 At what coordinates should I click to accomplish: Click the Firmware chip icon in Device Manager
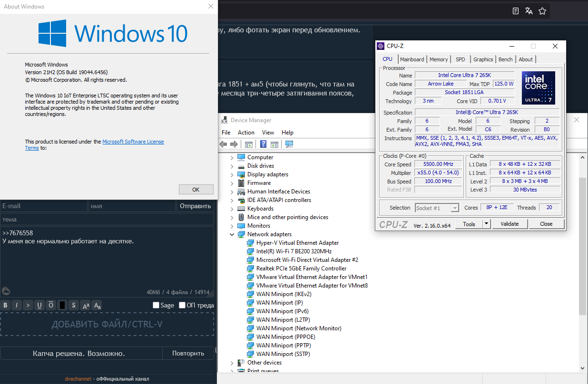[241, 183]
